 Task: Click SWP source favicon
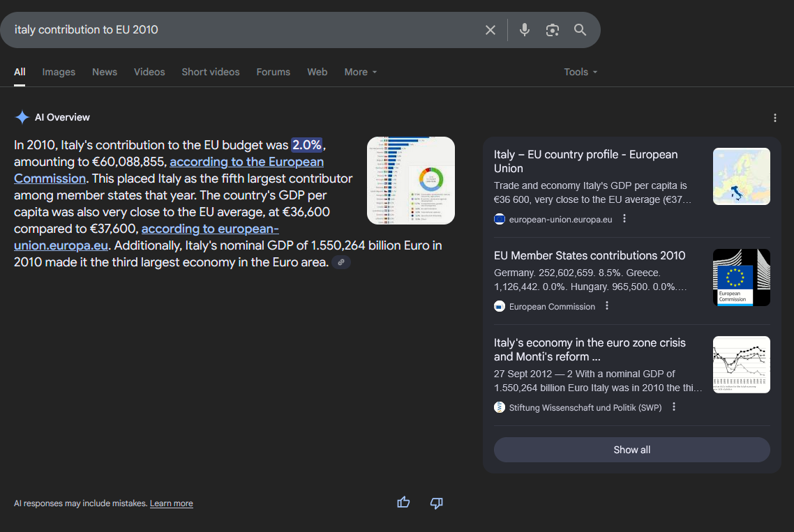[x=500, y=407]
